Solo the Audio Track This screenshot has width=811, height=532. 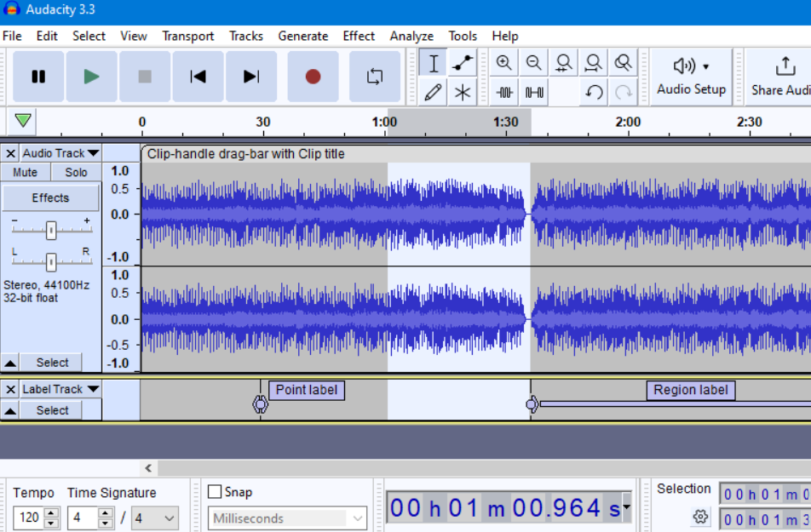pyautogui.click(x=76, y=172)
